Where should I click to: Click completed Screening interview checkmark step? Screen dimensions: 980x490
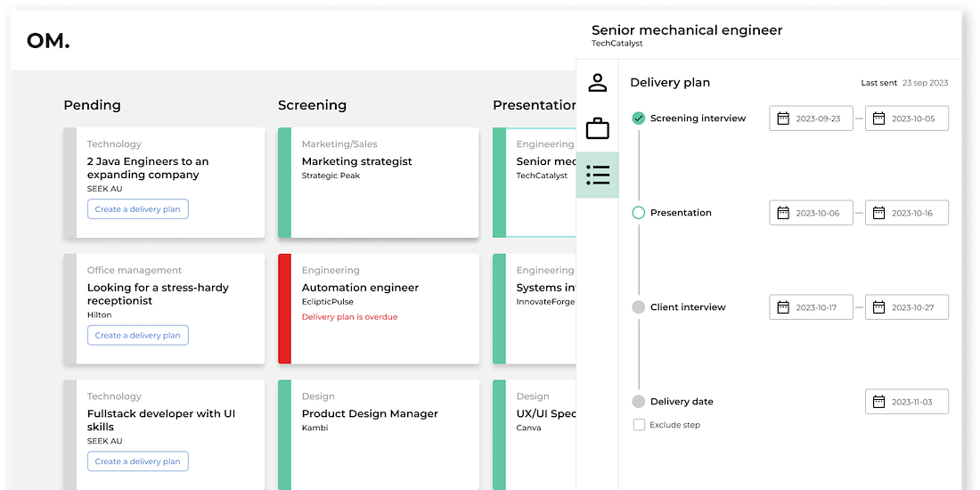(638, 118)
